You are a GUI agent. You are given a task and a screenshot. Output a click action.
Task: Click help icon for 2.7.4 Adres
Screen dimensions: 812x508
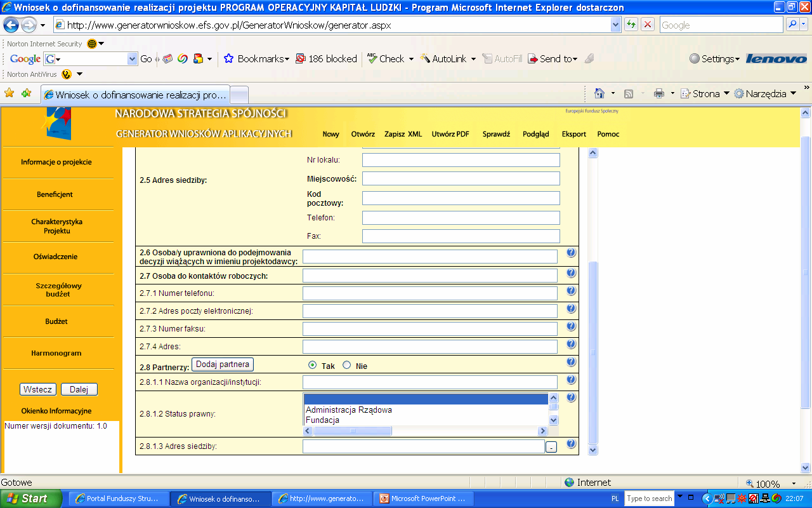click(571, 344)
